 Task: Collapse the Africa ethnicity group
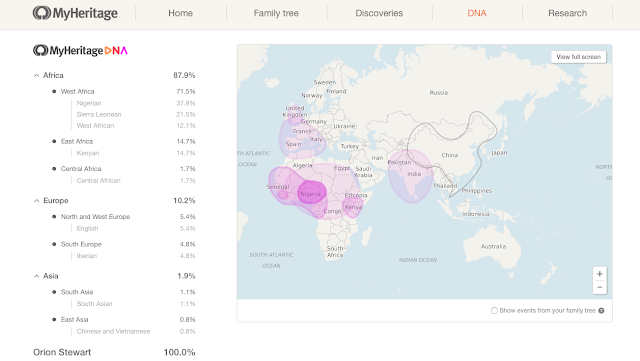(36, 76)
